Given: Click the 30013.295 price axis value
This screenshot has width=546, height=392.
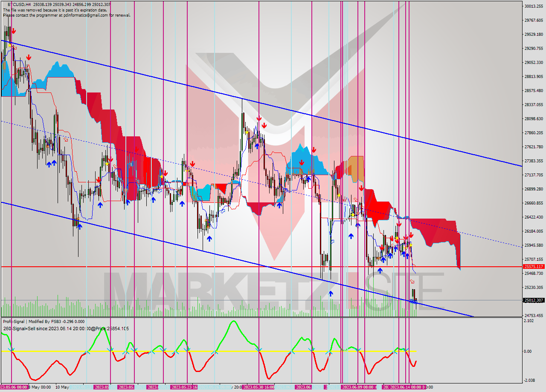Looking at the screenshot, I should click(x=534, y=6).
